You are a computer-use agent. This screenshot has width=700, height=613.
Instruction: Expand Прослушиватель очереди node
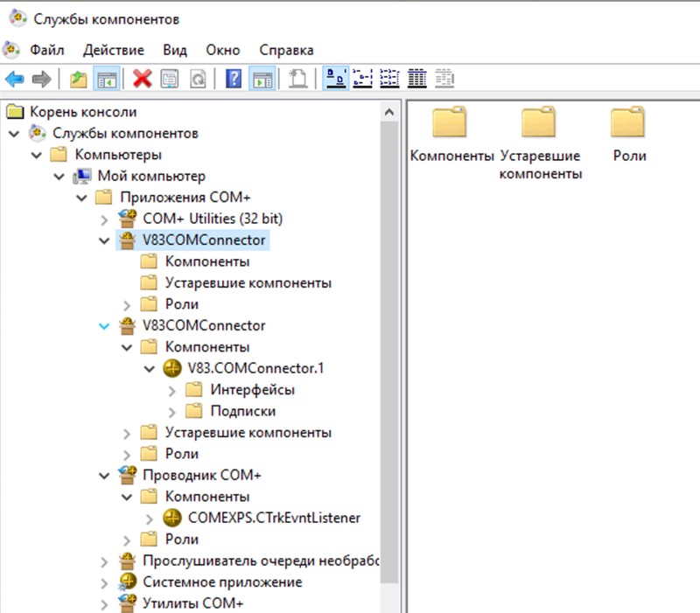[x=104, y=561]
